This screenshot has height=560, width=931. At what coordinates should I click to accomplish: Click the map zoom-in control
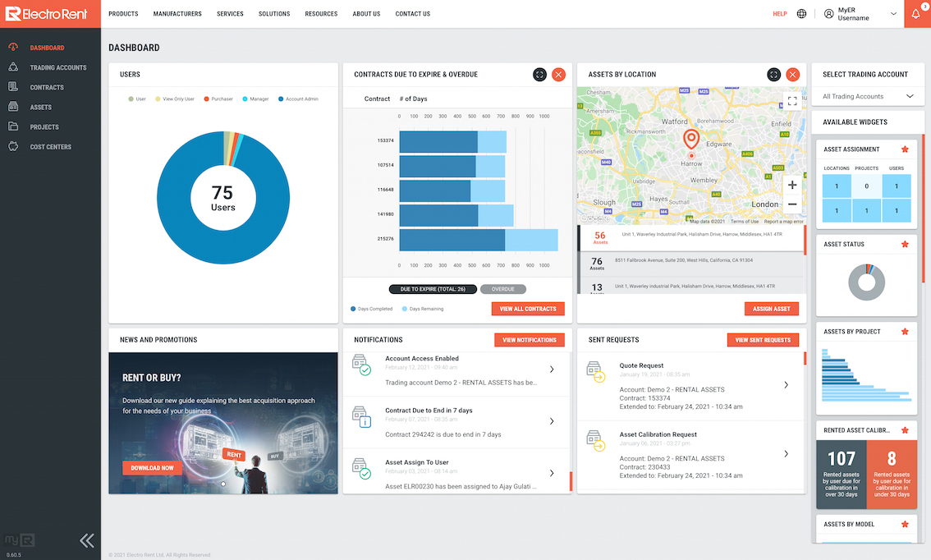791,185
